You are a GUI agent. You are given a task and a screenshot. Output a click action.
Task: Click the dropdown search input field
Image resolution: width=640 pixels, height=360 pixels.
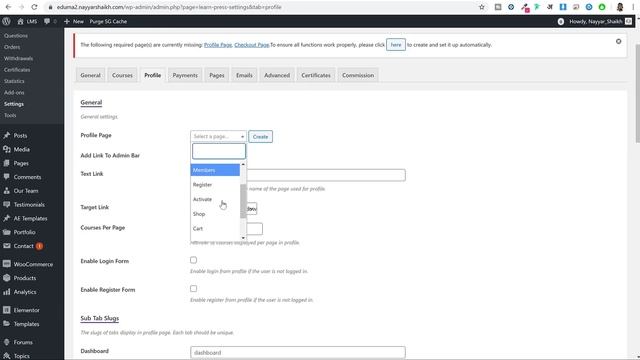[219, 151]
